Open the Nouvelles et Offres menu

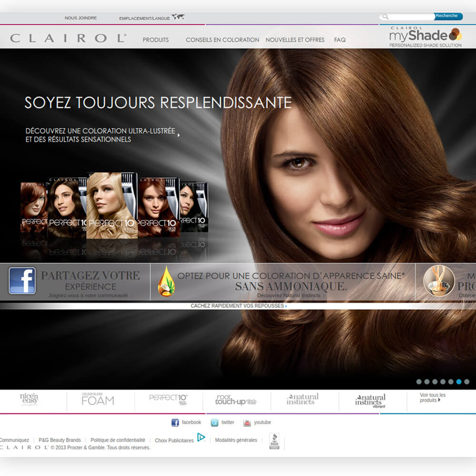tap(295, 40)
